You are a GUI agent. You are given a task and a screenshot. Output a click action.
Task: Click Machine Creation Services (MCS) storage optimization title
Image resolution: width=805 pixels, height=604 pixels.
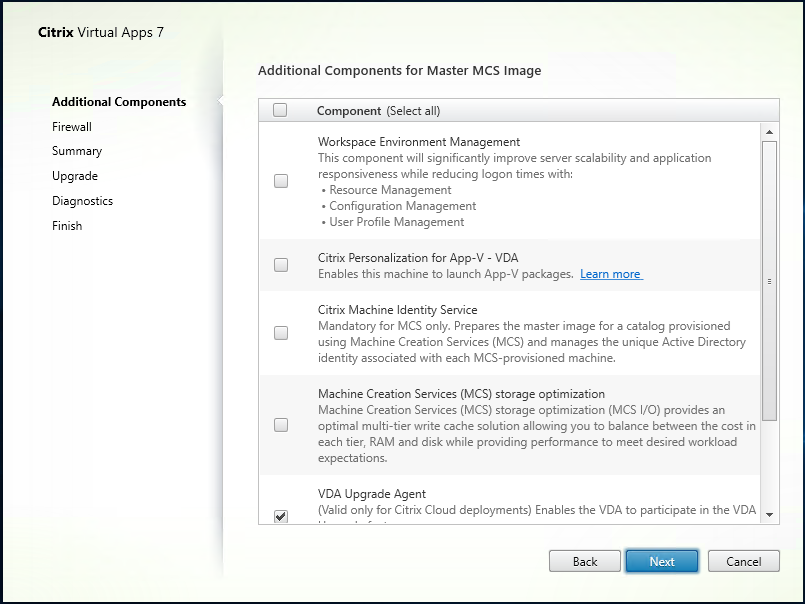pos(461,394)
